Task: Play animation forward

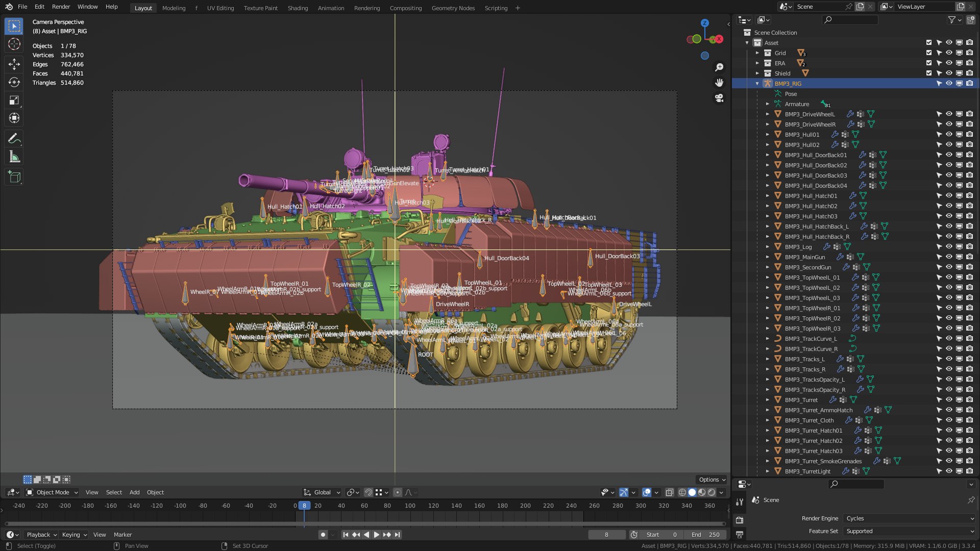Action: tap(376, 535)
